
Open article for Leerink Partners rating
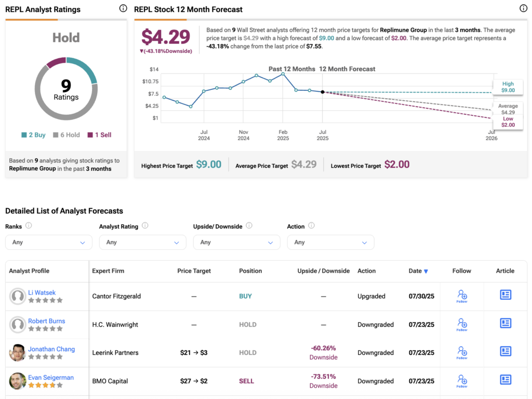[x=505, y=352]
